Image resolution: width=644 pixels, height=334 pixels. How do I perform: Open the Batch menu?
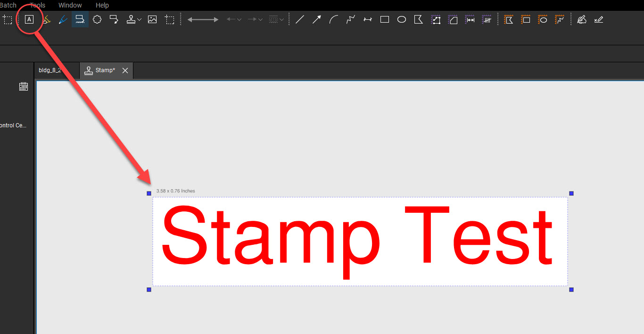[8, 5]
